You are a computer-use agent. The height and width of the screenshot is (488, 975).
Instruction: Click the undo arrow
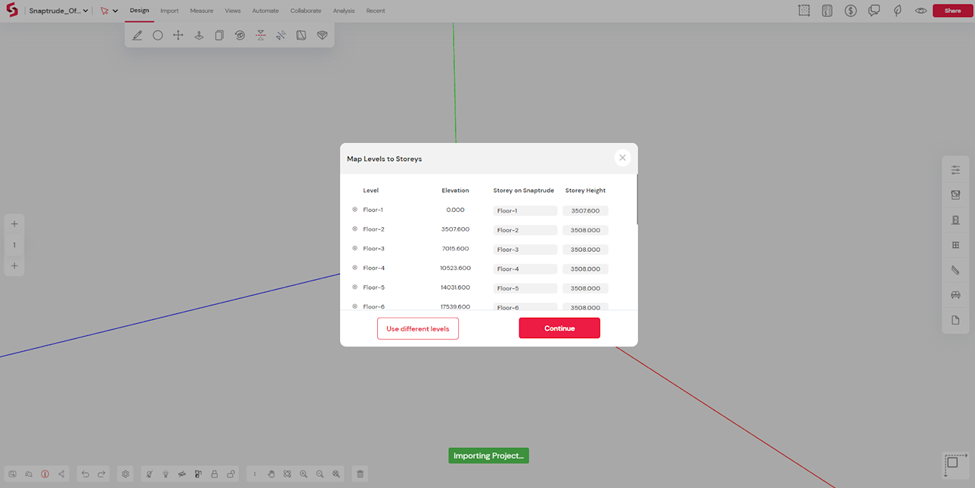85,474
